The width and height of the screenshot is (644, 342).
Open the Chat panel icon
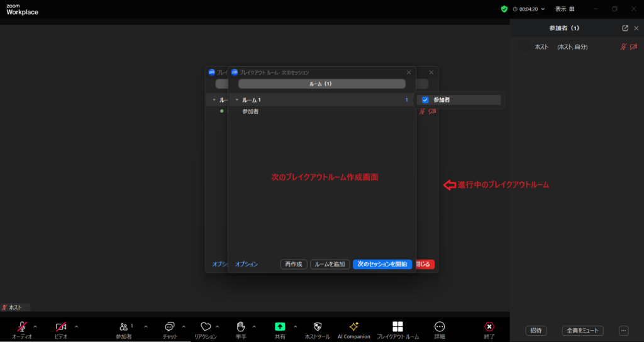(x=169, y=326)
